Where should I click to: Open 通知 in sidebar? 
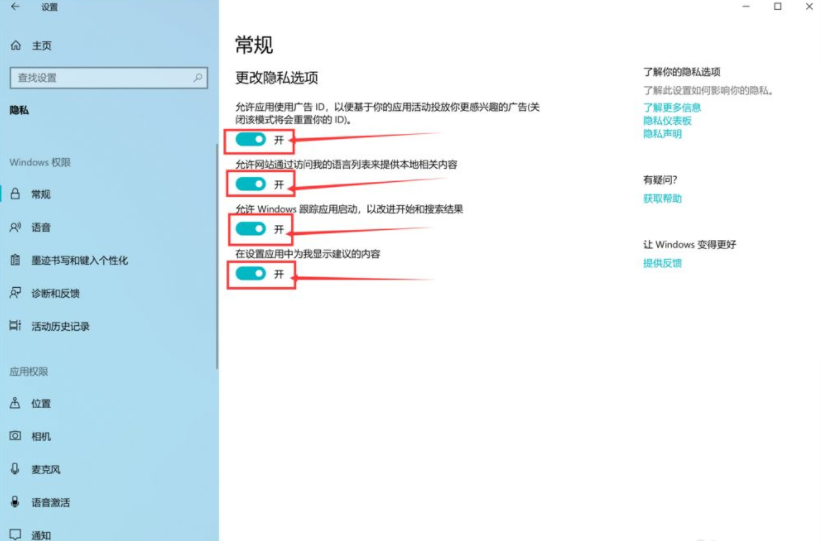click(x=41, y=534)
